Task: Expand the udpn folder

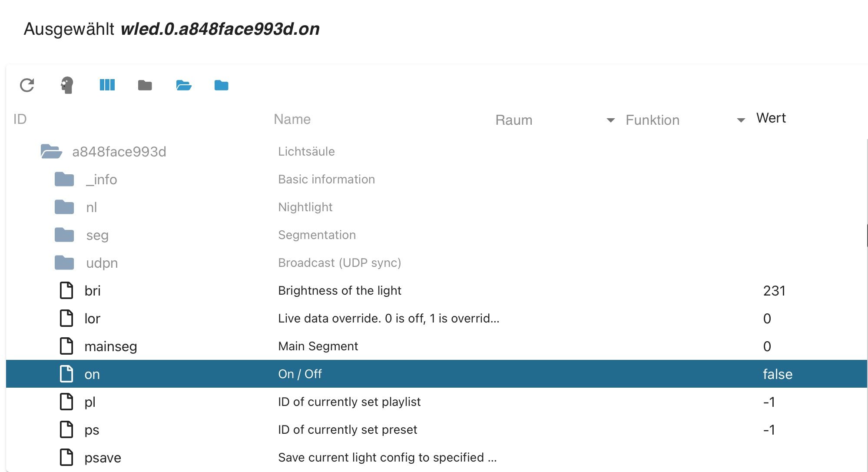Action: point(64,263)
